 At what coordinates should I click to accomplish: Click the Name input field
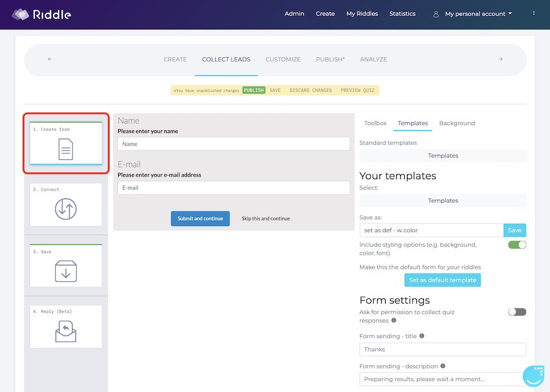[234, 144]
